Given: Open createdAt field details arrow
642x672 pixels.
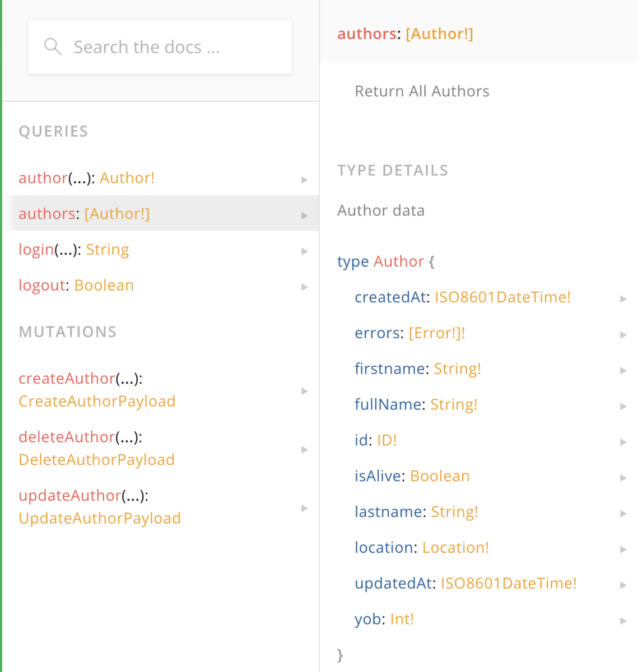Looking at the screenshot, I should pyautogui.click(x=623, y=299).
